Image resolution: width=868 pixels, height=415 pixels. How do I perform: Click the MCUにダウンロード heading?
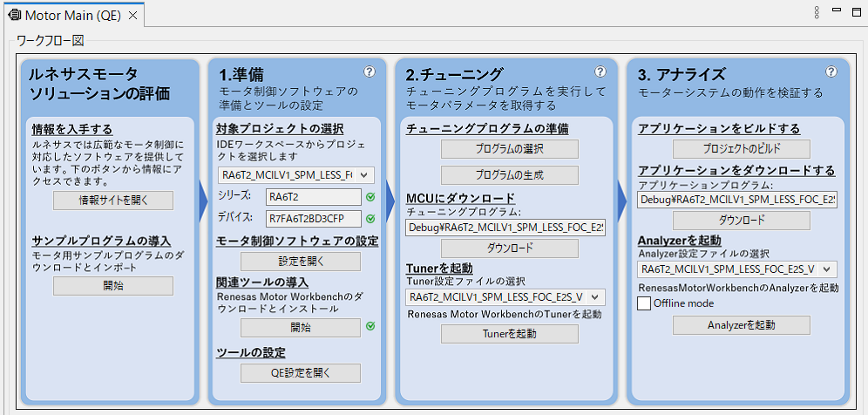click(460, 199)
